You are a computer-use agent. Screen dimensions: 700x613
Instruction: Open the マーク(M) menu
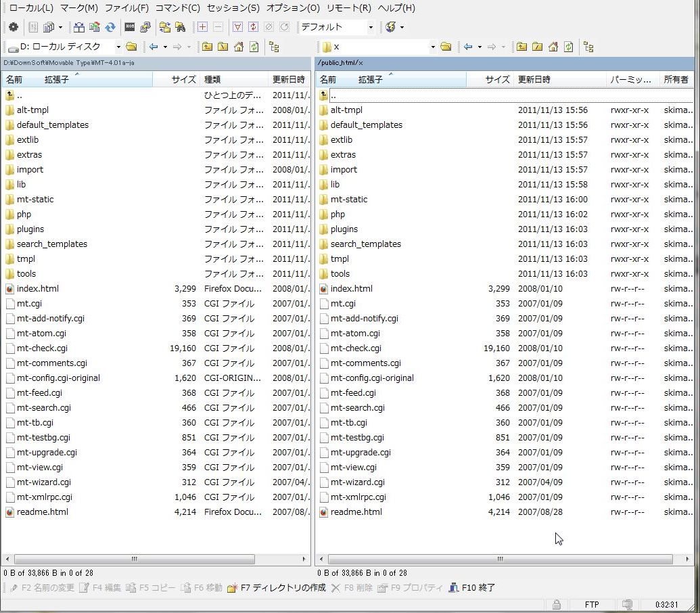coord(79,8)
